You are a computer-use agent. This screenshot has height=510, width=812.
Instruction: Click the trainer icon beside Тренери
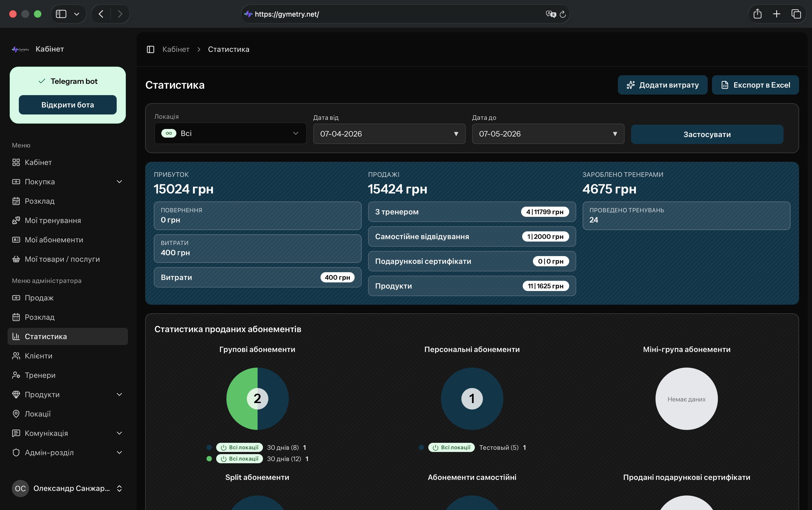click(x=16, y=375)
